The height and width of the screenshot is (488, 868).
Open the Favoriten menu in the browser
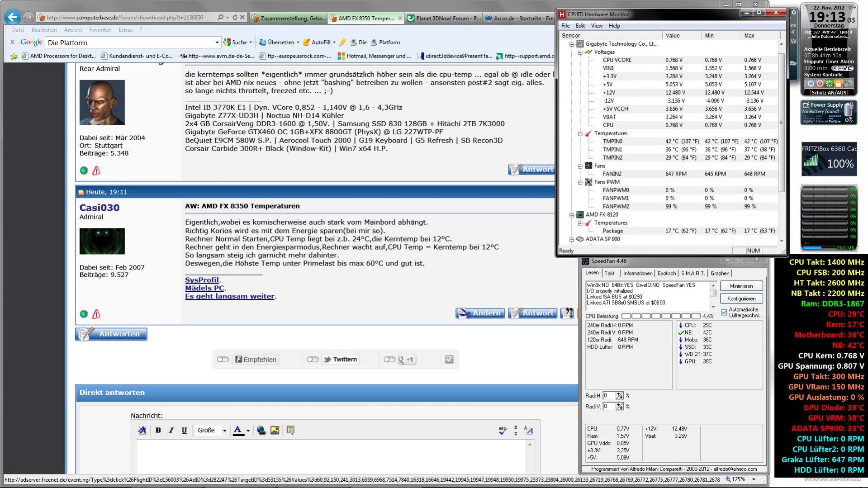pos(100,30)
